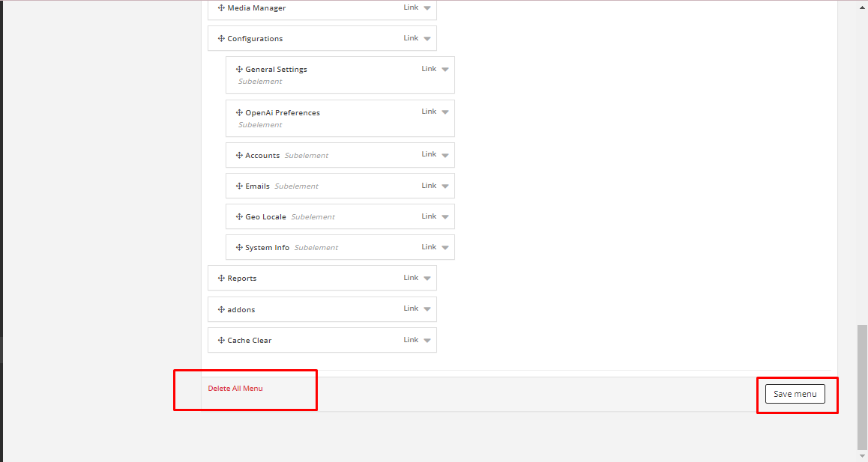
Task: Click the drag handle beside Configurations
Action: point(221,39)
